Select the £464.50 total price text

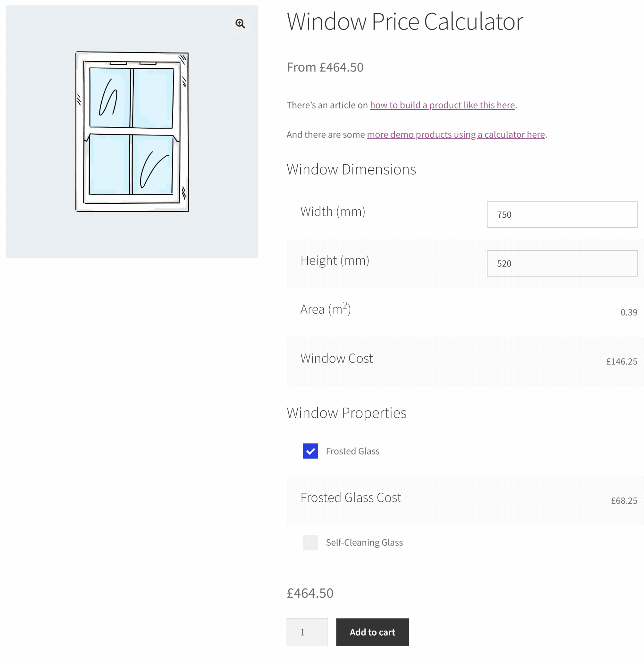tap(310, 593)
